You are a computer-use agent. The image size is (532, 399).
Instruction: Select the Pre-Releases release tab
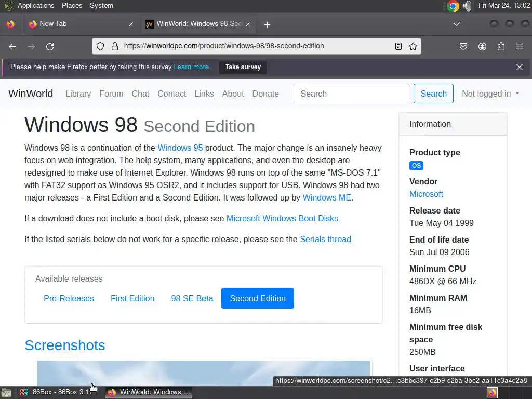pyautogui.click(x=69, y=298)
